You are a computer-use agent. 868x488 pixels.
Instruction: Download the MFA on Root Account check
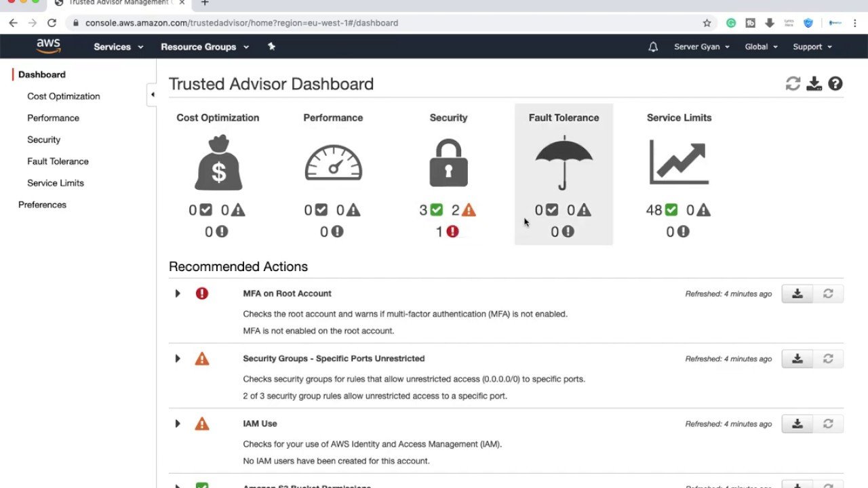(x=797, y=293)
